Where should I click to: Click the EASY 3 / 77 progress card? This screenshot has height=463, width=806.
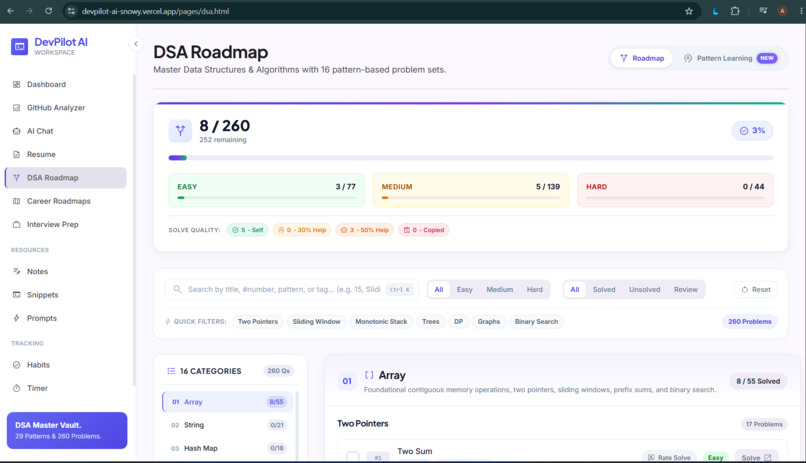266,190
